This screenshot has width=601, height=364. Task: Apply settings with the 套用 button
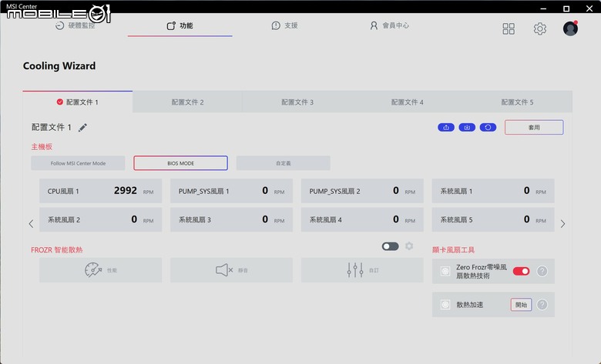(x=534, y=128)
